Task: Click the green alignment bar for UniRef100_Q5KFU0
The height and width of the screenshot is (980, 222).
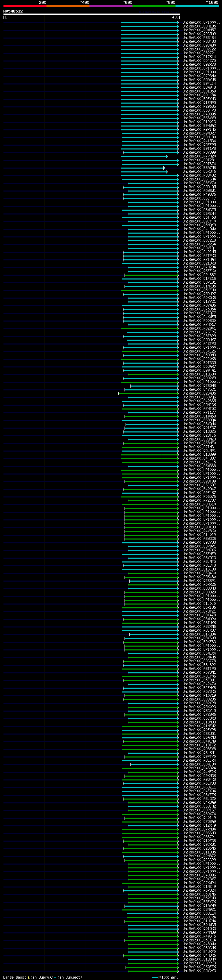Action: [150, 290]
